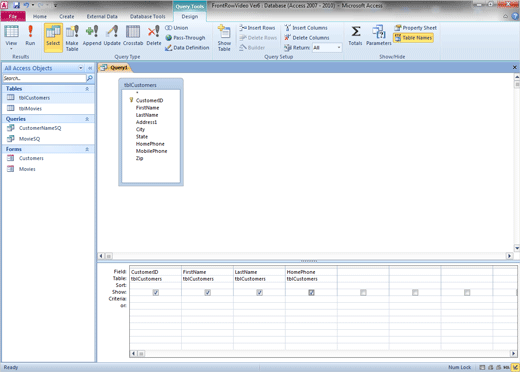The height and width of the screenshot is (372, 520).
Task: Open Access Help question mark icon
Action: [515, 16]
